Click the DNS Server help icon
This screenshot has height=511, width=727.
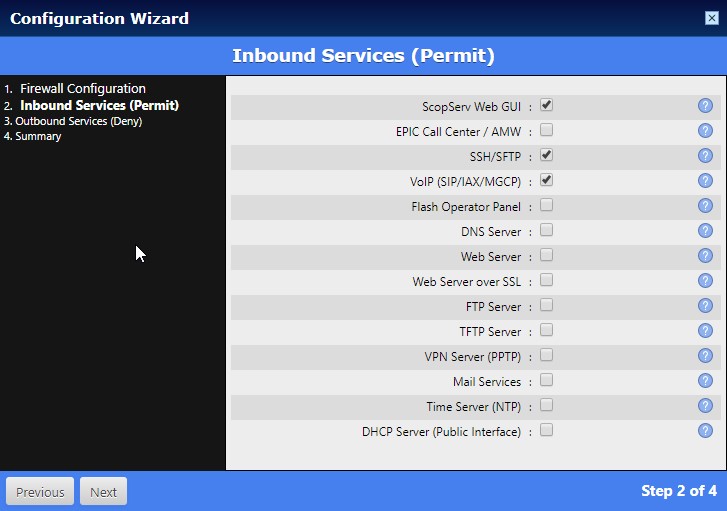point(705,231)
